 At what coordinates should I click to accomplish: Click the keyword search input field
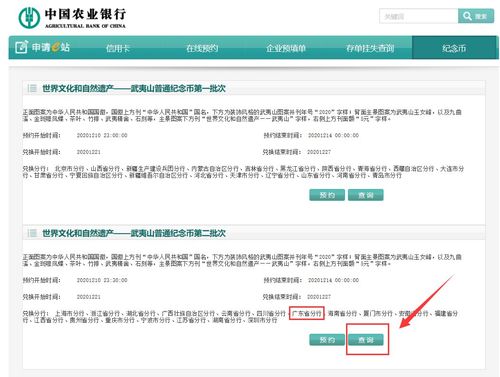(x=418, y=16)
